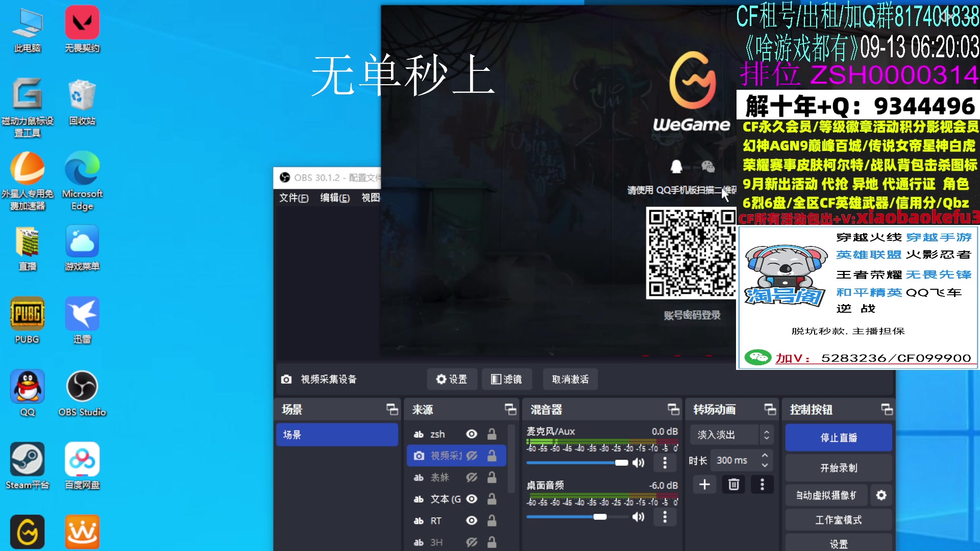980x551 pixels.
Task: Open the 游戏菜单 cloud icon
Action: (x=82, y=248)
